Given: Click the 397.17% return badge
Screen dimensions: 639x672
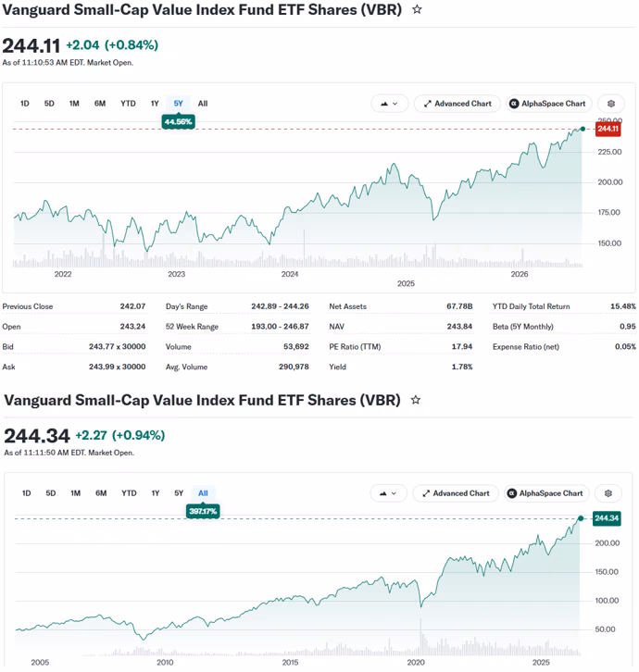Looking at the screenshot, I should coord(203,511).
